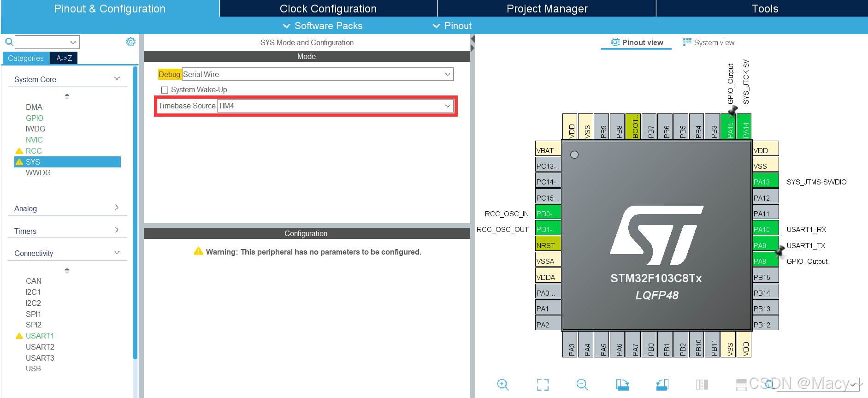This screenshot has width=868, height=398.
Task: Open the search box dropdown
Action: [x=73, y=42]
